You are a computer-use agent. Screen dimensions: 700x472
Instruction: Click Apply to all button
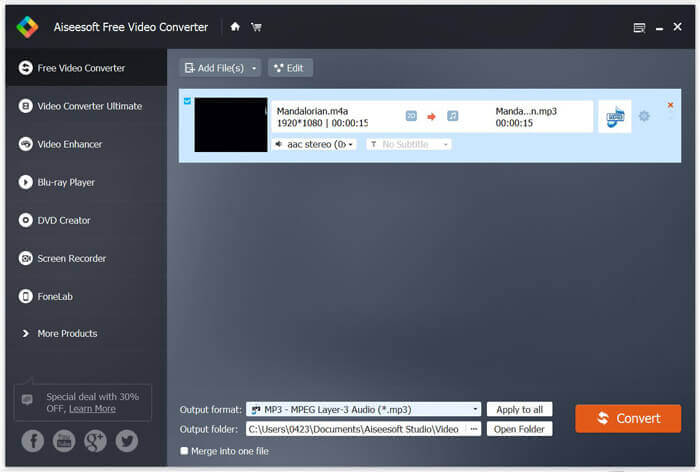pos(520,409)
